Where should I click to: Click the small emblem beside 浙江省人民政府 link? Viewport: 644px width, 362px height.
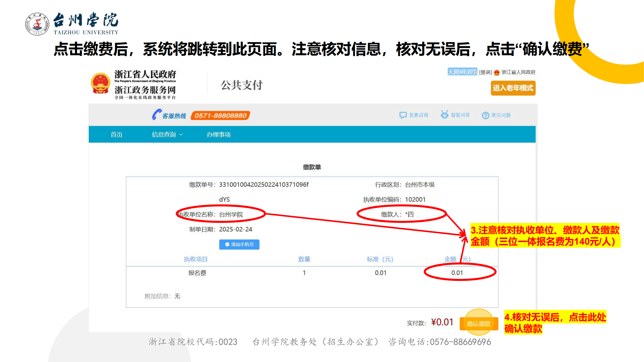tap(497, 72)
